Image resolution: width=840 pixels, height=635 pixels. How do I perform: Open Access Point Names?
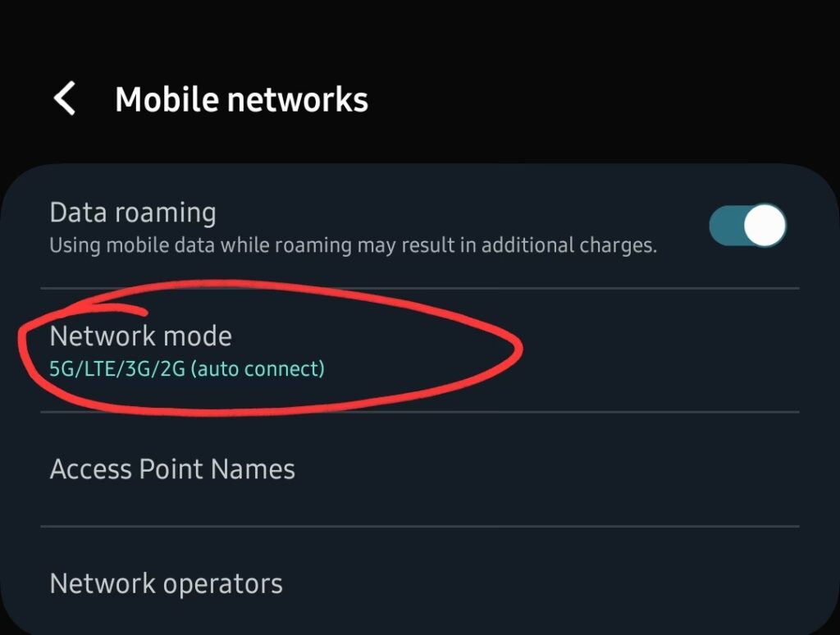click(x=172, y=469)
